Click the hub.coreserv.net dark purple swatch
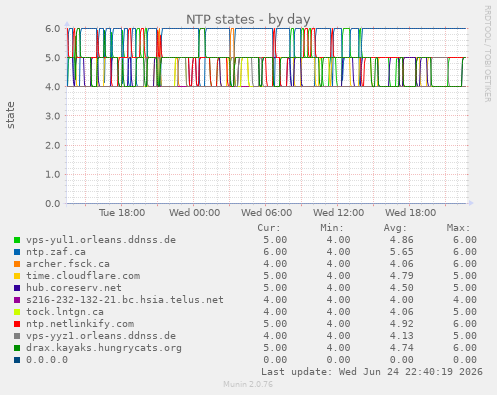The height and width of the screenshot is (395, 497). [x=17, y=288]
